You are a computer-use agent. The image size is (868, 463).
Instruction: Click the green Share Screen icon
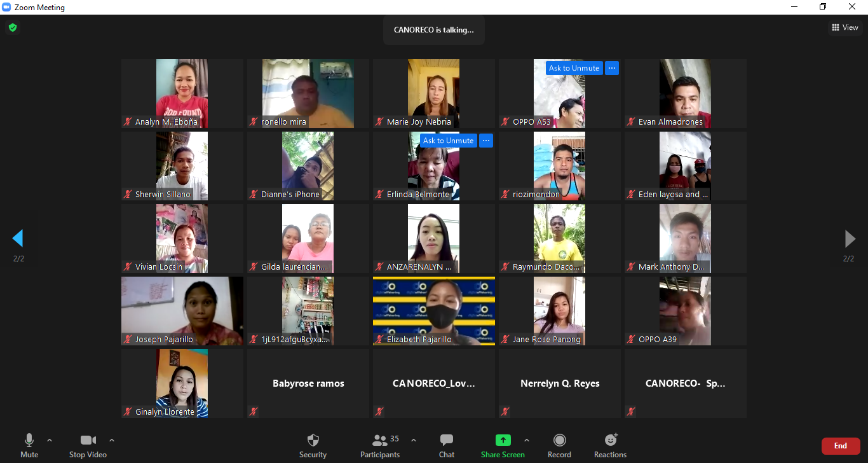[x=503, y=440]
